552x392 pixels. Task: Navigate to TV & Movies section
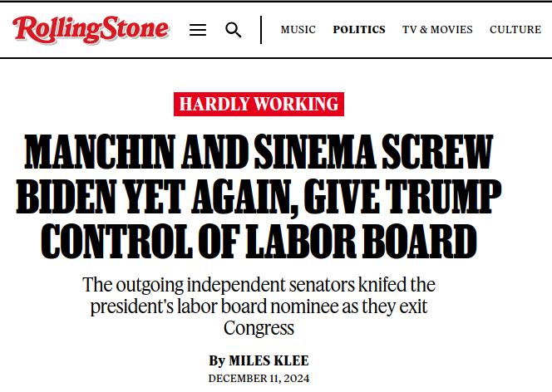pos(437,30)
